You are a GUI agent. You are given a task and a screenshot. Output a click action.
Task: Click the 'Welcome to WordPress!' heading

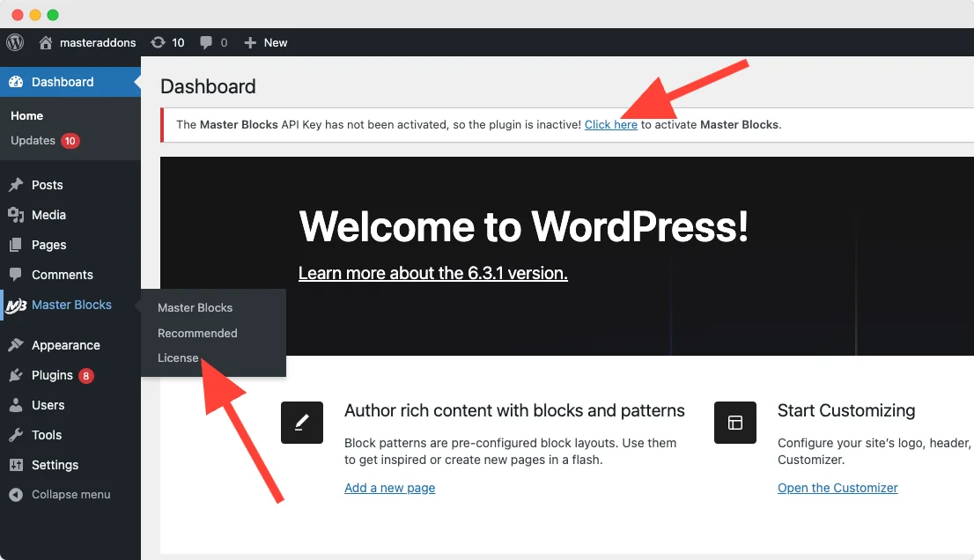(x=524, y=226)
